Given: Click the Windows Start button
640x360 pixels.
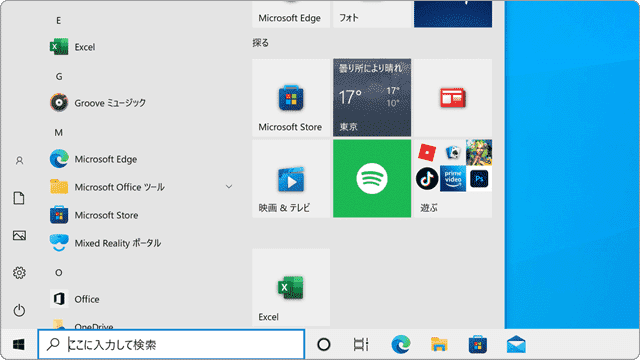Looking at the screenshot, I should click(x=19, y=344).
